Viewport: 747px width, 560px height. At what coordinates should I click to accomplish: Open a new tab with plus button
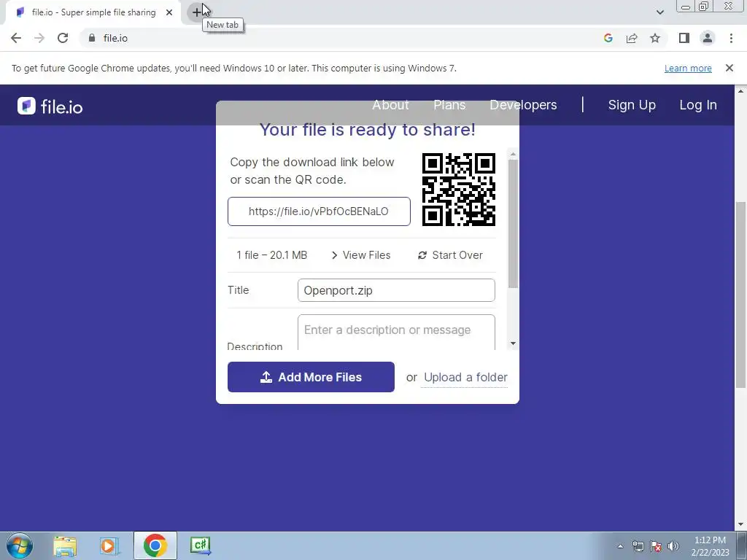(196, 12)
